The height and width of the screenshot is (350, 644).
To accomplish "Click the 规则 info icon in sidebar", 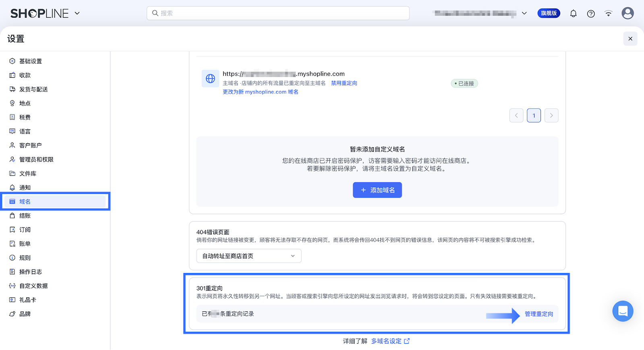I will 12,258.
